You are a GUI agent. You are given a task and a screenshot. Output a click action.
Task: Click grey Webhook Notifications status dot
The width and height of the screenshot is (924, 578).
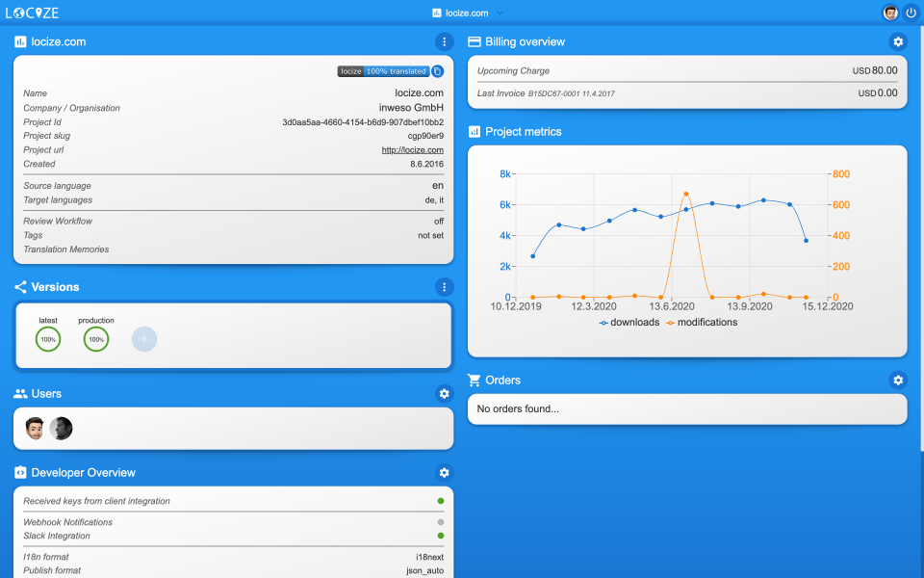tap(440, 522)
